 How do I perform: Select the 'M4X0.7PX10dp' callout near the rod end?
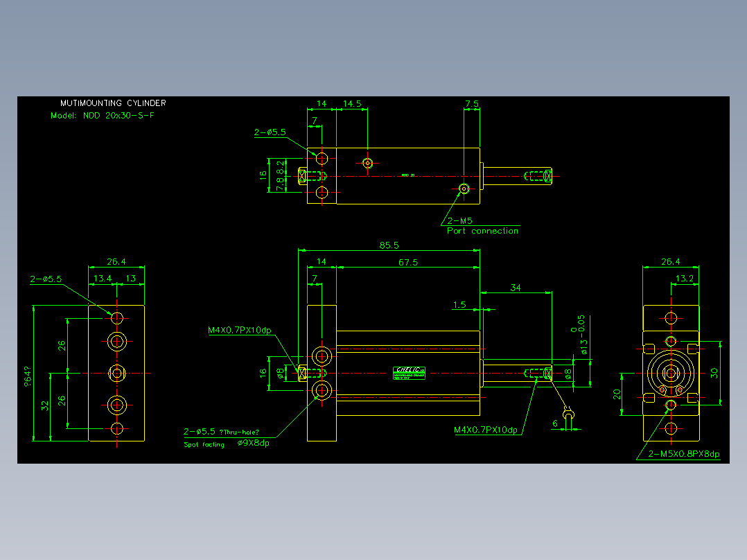pyautogui.click(x=486, y=430)
